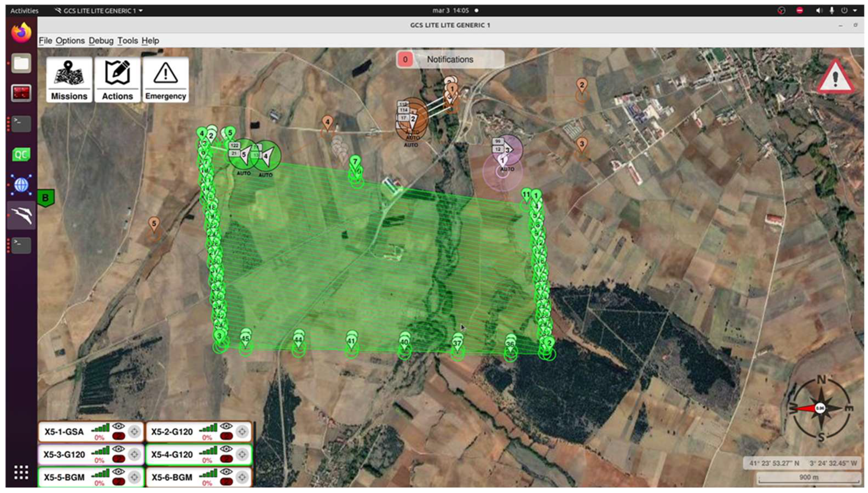Click the compass rose on map
The image size is (868, 493).
[x=820, y=408]
